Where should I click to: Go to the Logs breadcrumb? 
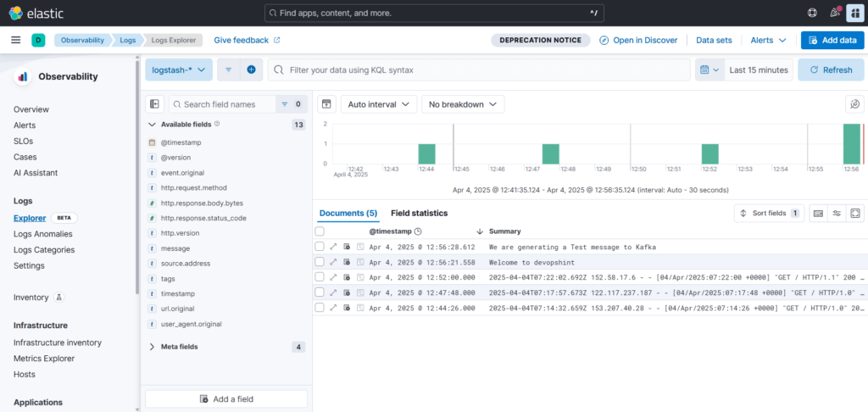point(127,40)
